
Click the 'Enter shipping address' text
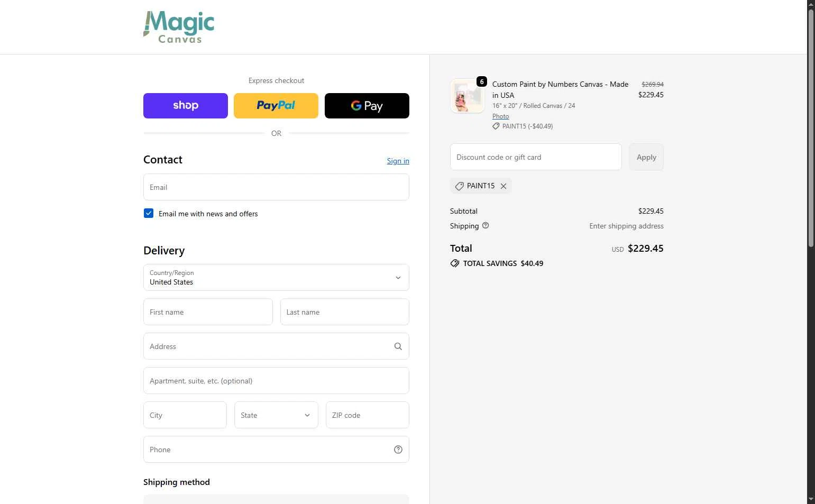pyautogui.click(x=626, y=226)
